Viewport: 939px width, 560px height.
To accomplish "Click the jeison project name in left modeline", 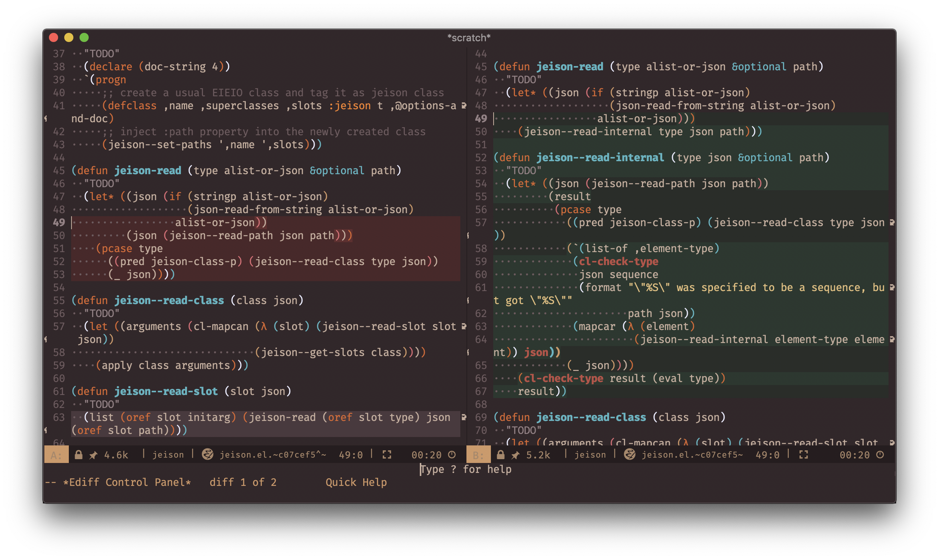I will (x=168, y=455).
